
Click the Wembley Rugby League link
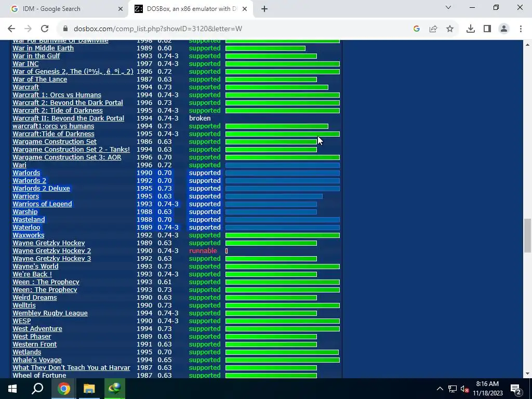[x=50, y=313]
